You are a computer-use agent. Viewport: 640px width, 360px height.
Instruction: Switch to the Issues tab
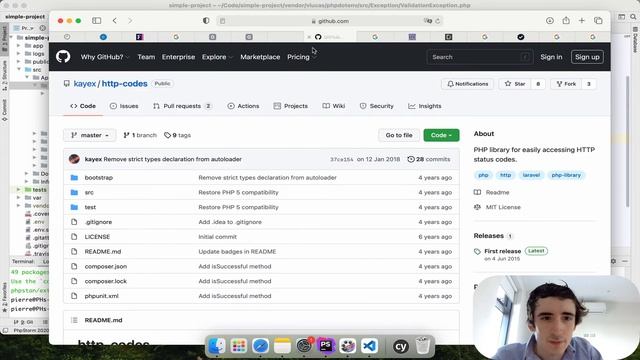click(124, 106)
